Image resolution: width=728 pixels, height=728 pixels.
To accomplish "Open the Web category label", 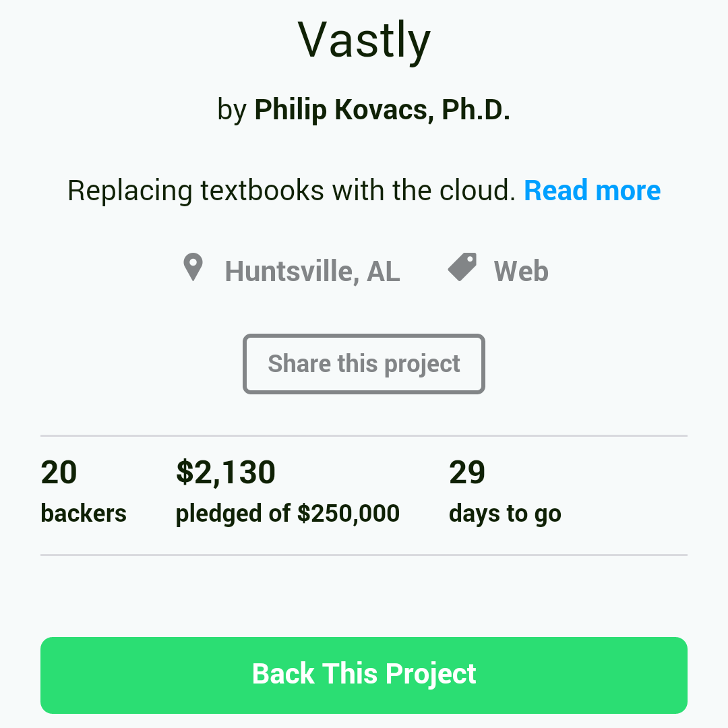I will pyautogui.click(x=521, y=272).
